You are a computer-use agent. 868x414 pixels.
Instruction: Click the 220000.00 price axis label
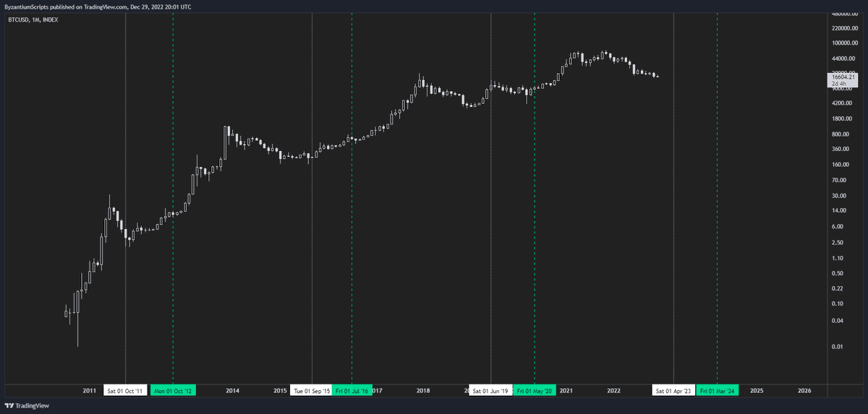(x=845, y=28)
